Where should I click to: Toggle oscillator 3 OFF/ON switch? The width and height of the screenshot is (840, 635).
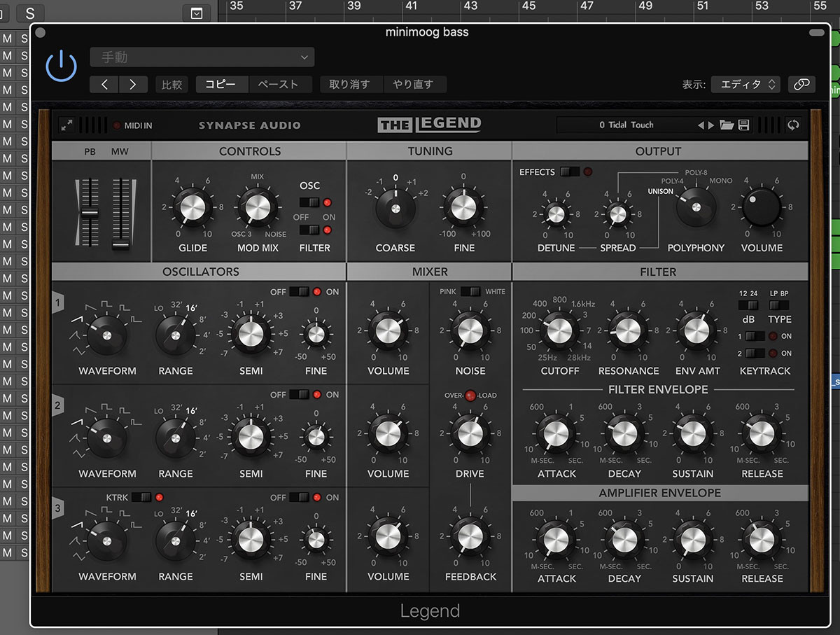tap(300, 497)
